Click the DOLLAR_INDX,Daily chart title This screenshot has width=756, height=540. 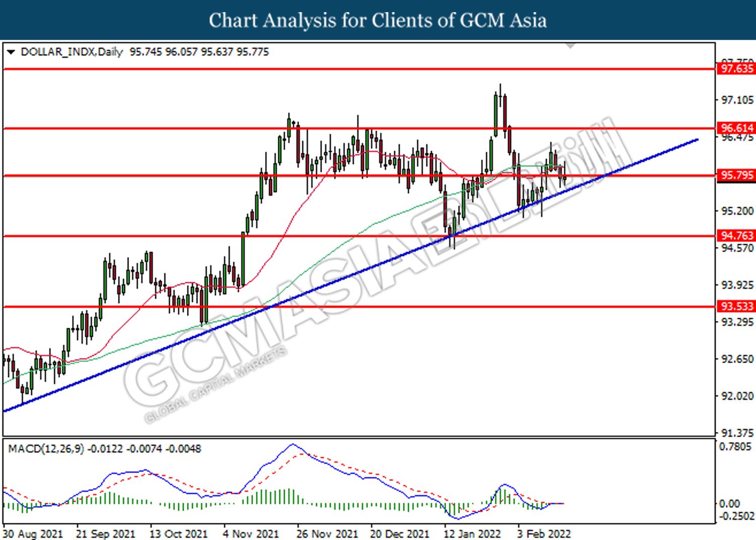click(72, 52)
